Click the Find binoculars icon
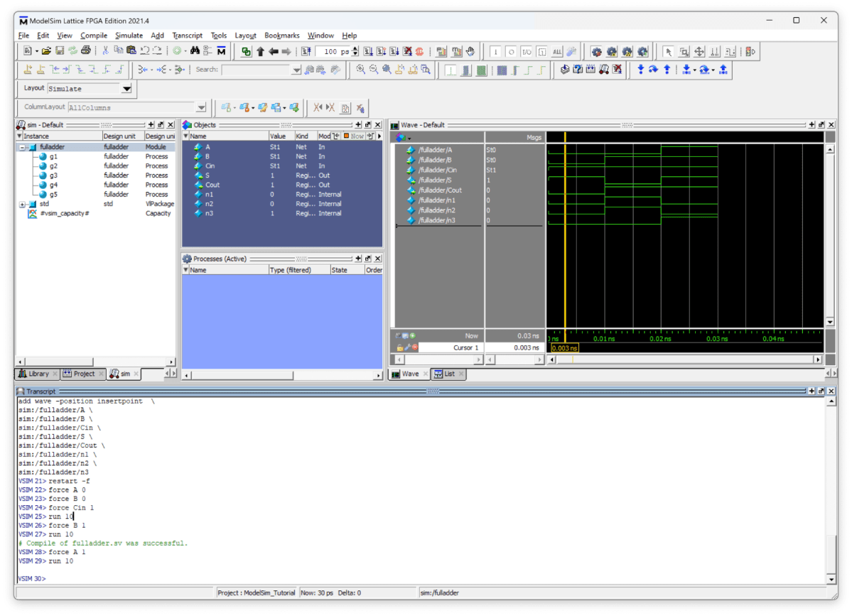Screen dimensions: 852x616 coord(195,51)
